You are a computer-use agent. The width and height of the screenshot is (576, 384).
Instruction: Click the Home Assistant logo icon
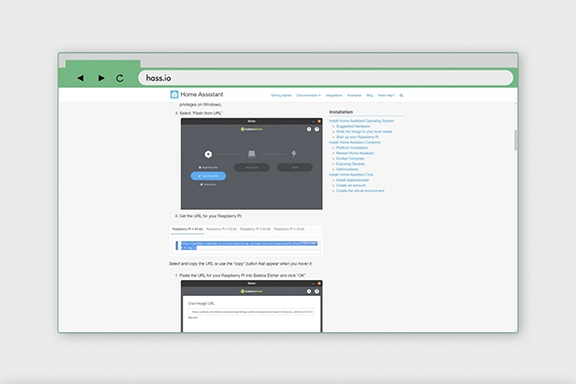pyautogui.click(x=174, y=94)
